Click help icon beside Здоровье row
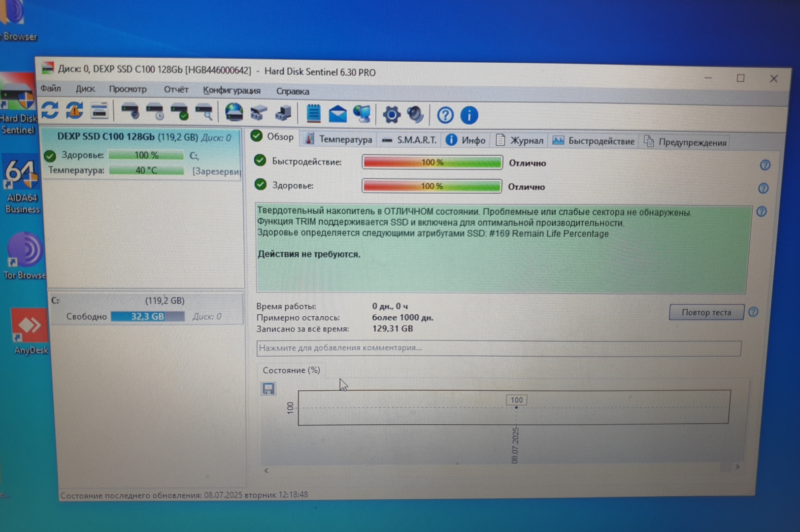 tap(763, 188)
